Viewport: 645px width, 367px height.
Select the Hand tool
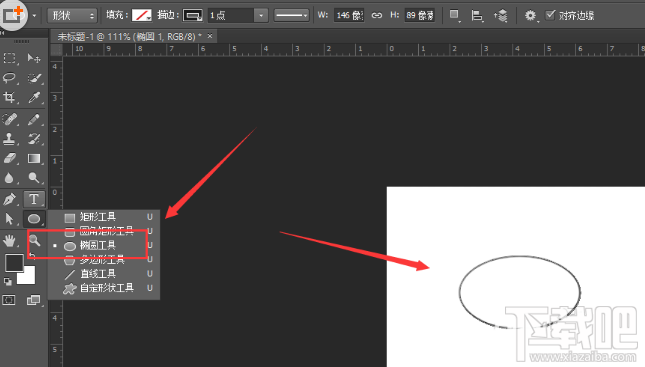pyautogui.click(x=9, y=240)
